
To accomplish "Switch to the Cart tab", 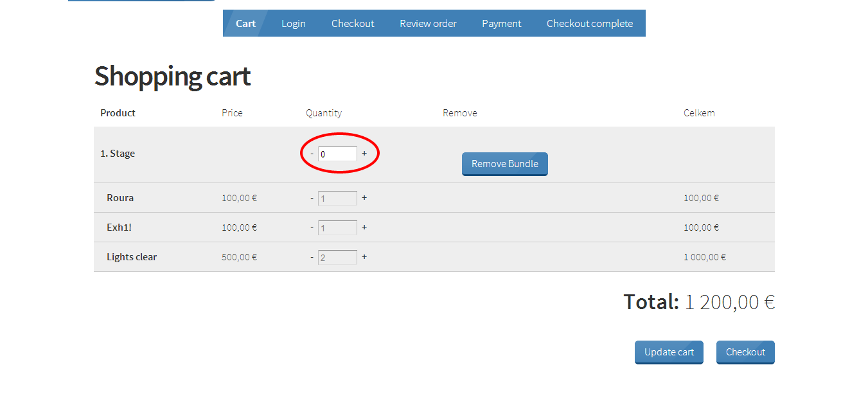I will 245,23.
